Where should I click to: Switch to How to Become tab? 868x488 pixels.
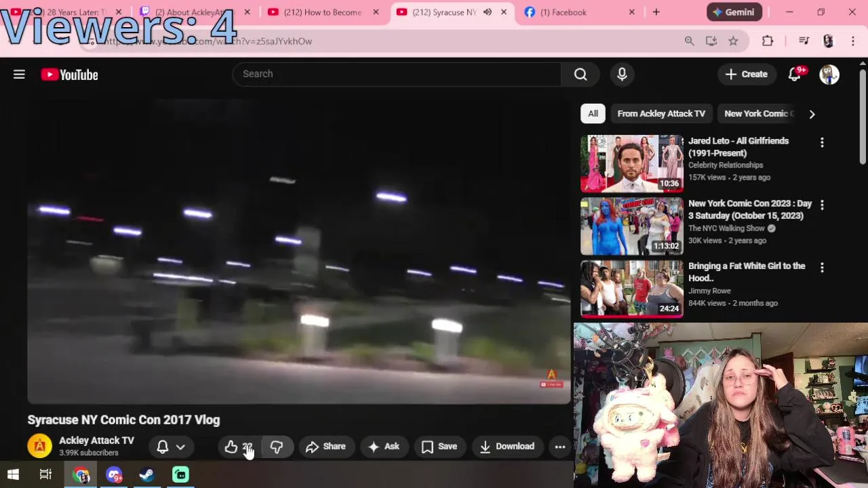323,12
